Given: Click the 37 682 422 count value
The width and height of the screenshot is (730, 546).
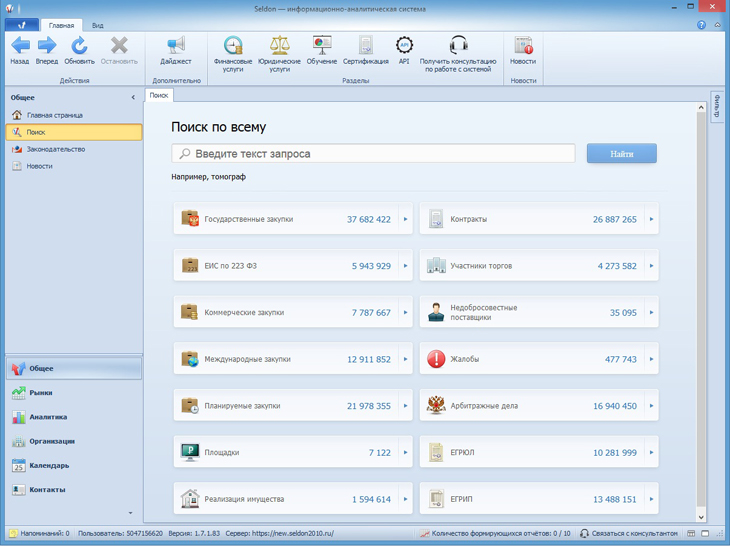Looking at the screenshot, I should click(x=369, y=219).
